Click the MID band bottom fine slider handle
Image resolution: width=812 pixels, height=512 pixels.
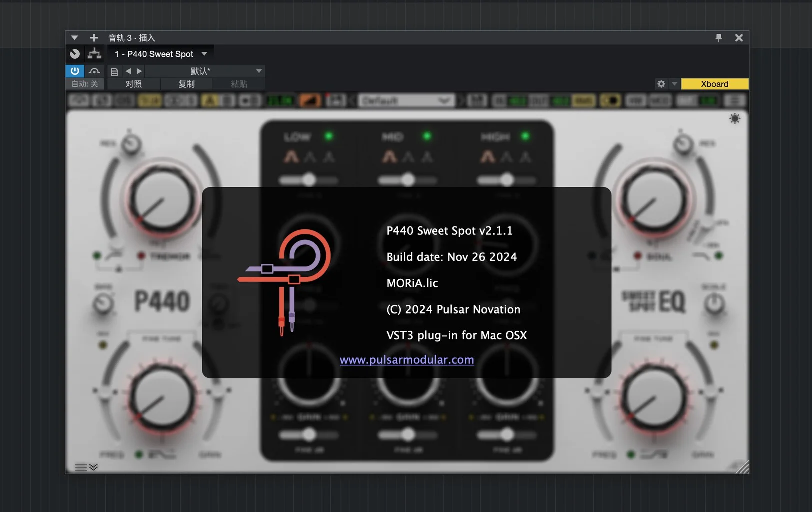tap(408, 435)
